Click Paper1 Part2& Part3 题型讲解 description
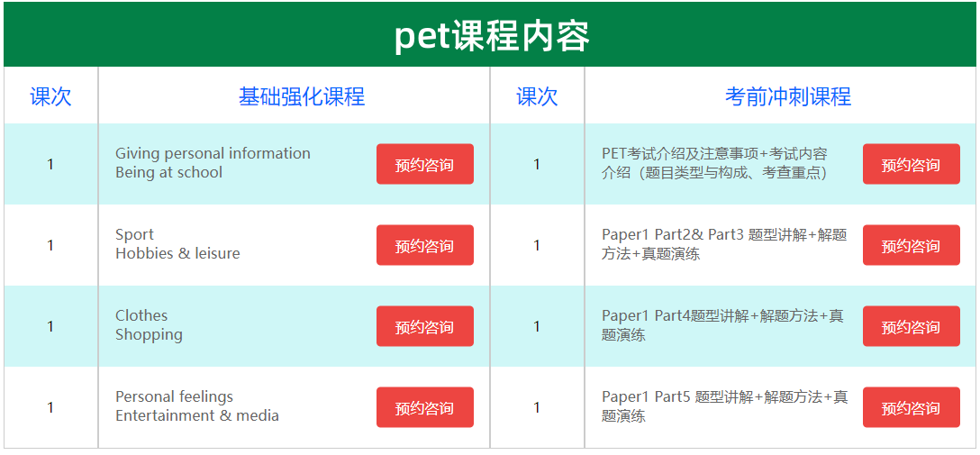This screenshot has height=455, width=980. click(724, 244)
